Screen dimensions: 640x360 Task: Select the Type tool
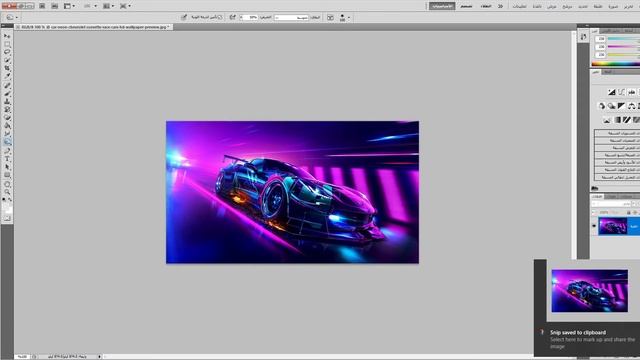(7, 159)
